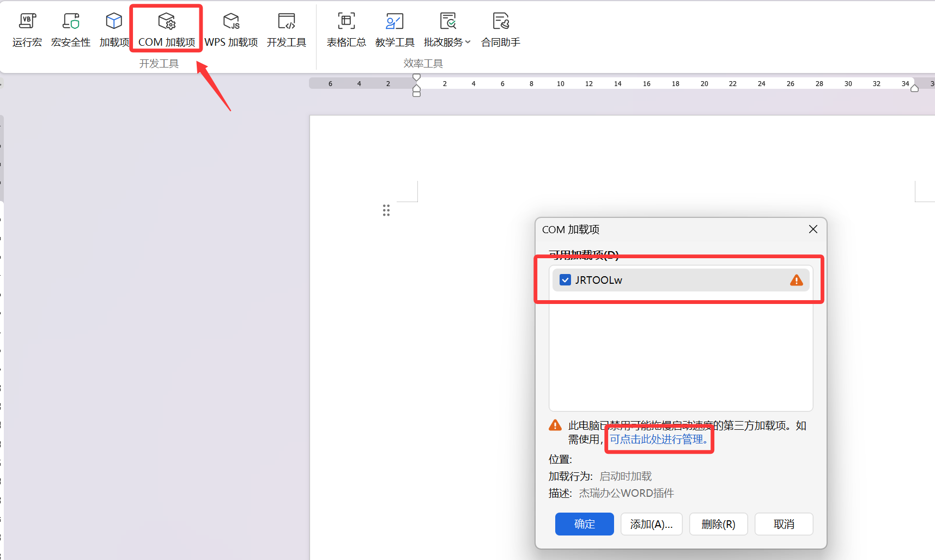935x560 pixels.
Task: Expand the 批改服务 dropdown arrow
Action: (x=467, y=42)
